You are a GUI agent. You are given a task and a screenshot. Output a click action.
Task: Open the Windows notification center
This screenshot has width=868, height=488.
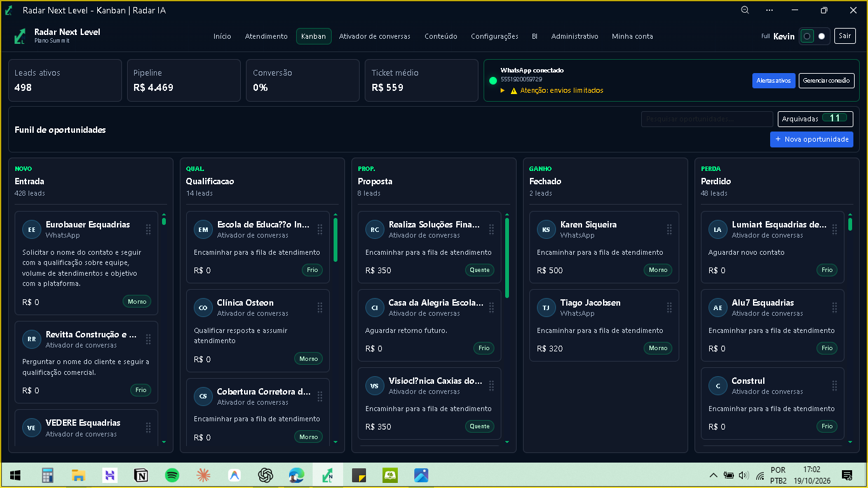(846, 475)
